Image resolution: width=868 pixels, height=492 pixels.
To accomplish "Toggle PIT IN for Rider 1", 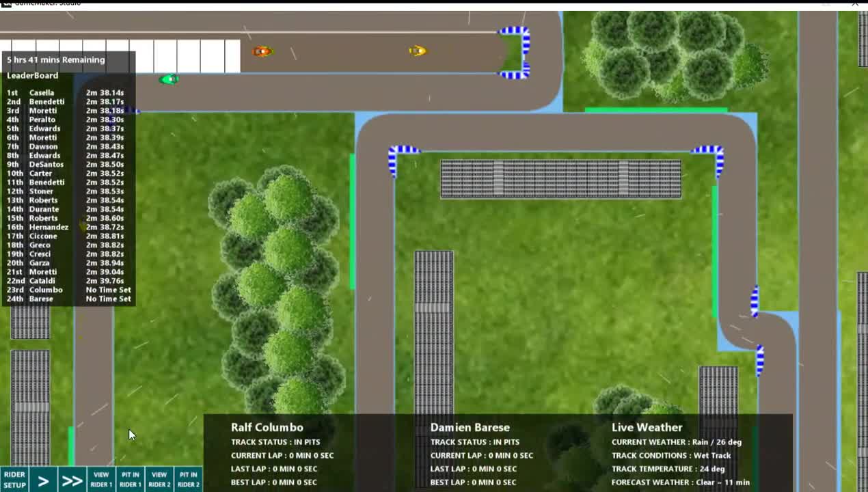I will click(130, 479).
